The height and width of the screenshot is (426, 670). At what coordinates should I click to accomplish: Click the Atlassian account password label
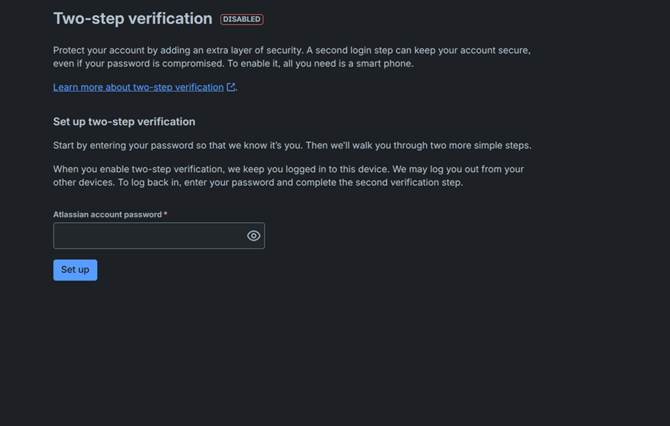tap(107, 214)
